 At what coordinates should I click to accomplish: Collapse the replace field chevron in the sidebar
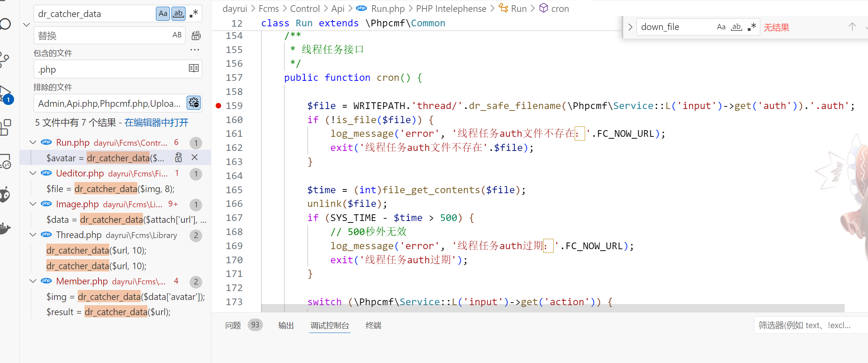click(x=26, y=25)
